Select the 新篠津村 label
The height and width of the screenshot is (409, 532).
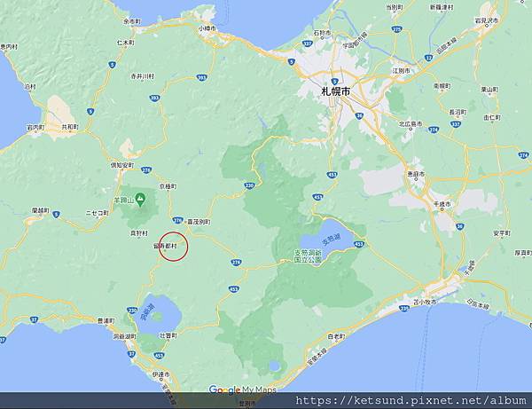point(442,7)
